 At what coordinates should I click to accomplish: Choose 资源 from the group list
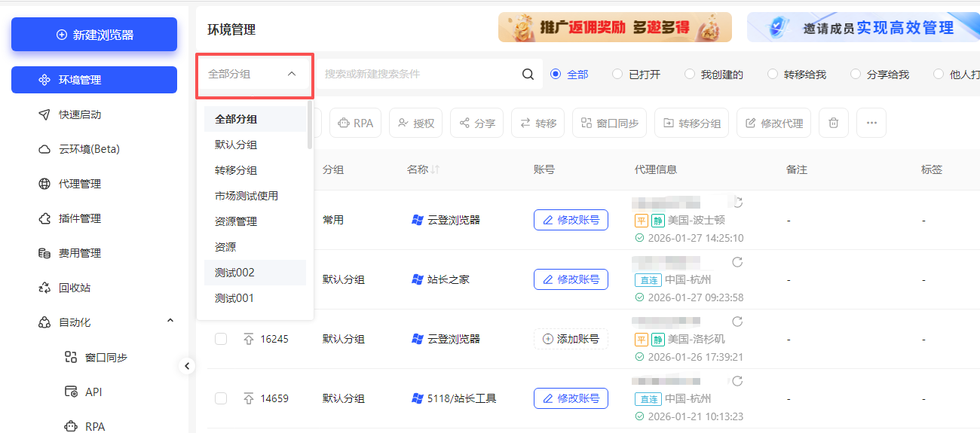click(255, 247)
